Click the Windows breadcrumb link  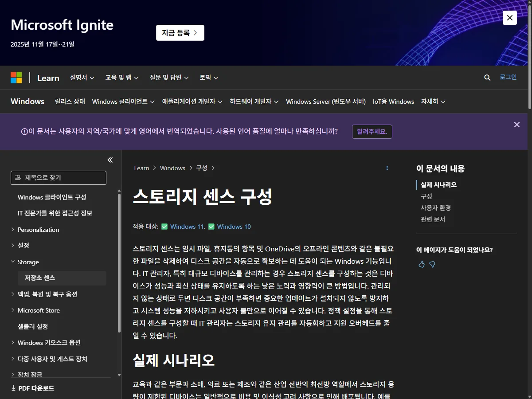[x=172, y=168]
